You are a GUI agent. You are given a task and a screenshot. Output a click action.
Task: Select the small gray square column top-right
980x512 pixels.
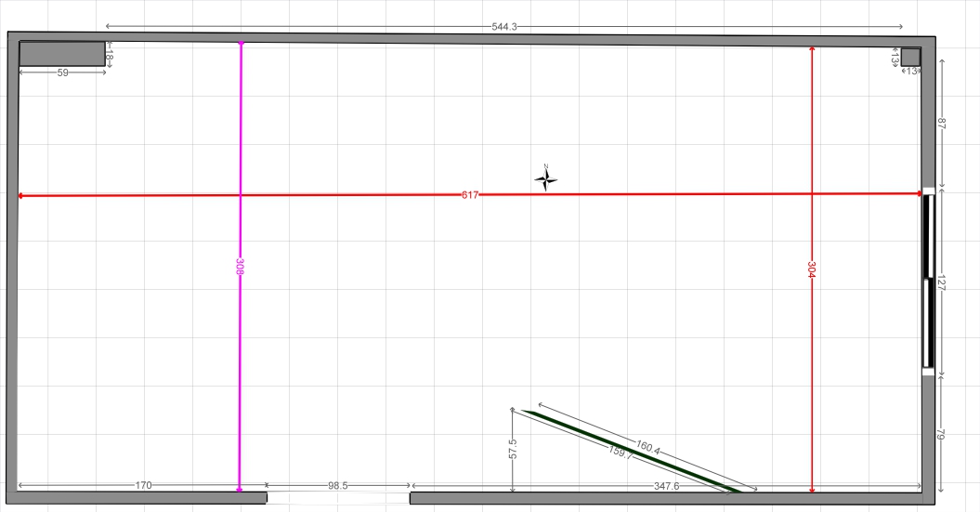(910, 57)
